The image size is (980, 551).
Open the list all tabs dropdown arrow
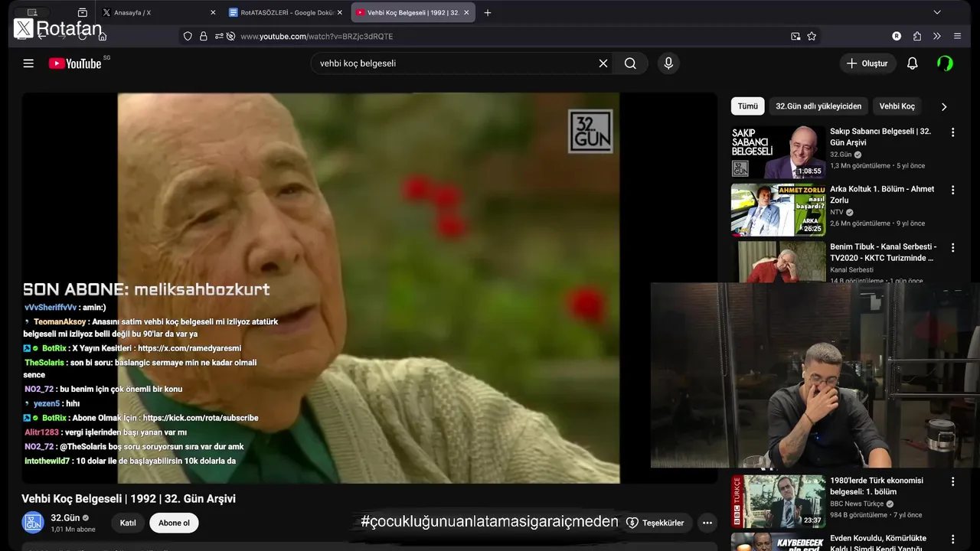937,12
